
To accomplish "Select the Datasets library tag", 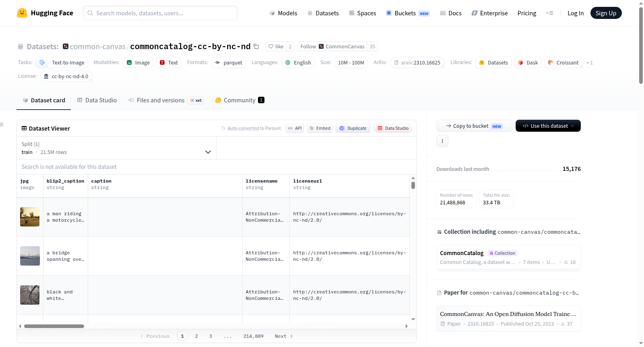I will pyautogui.click(x=493, y=62).
